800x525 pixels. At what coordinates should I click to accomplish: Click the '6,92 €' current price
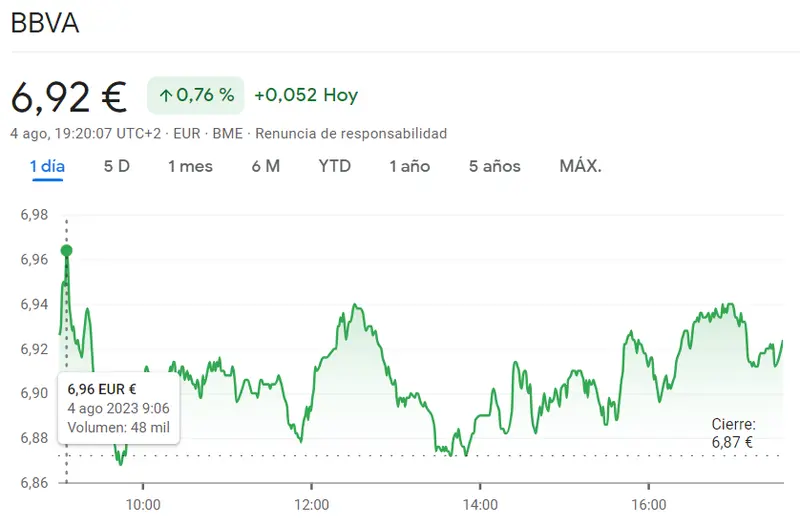(69, 97)
